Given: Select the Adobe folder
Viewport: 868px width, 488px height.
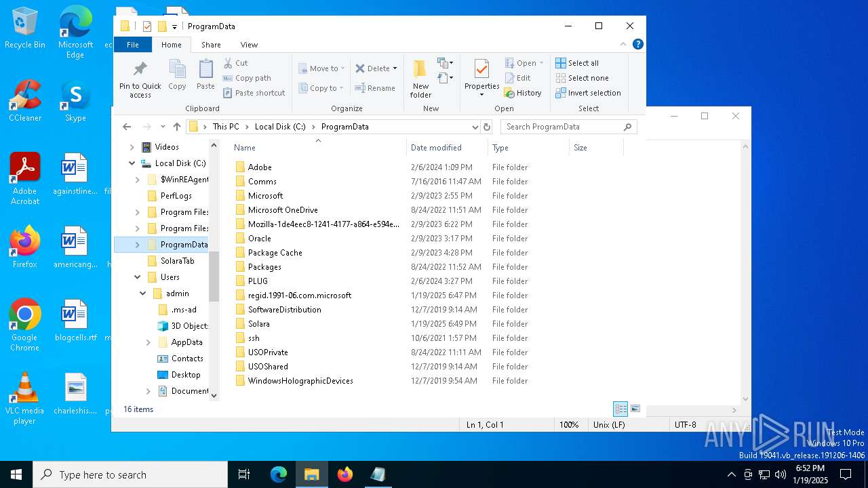Looking at the screenshot, I should pyautogui.click(x=260, y=167).
